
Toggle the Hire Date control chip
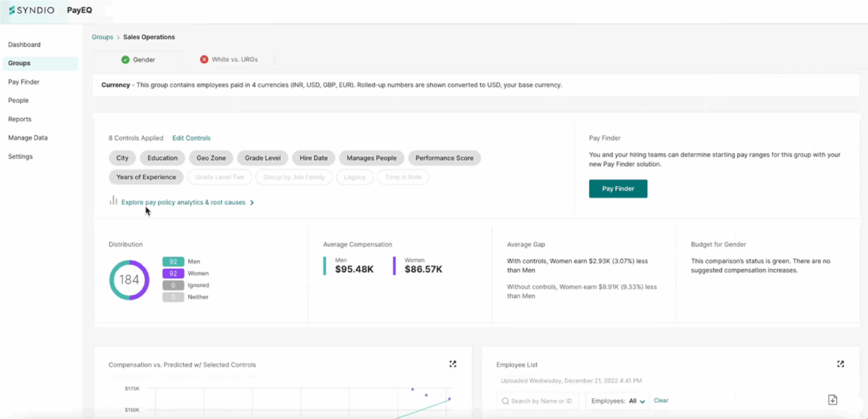[313, 158]
